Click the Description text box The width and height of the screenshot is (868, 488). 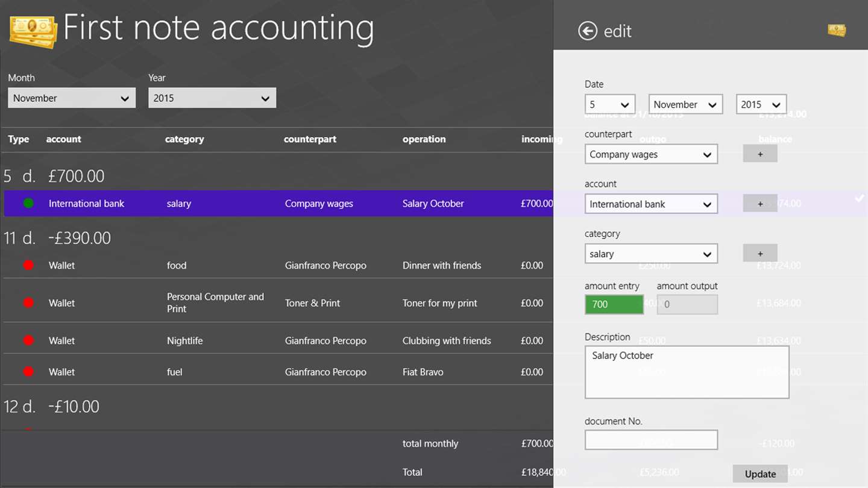(x=687, y=372)
